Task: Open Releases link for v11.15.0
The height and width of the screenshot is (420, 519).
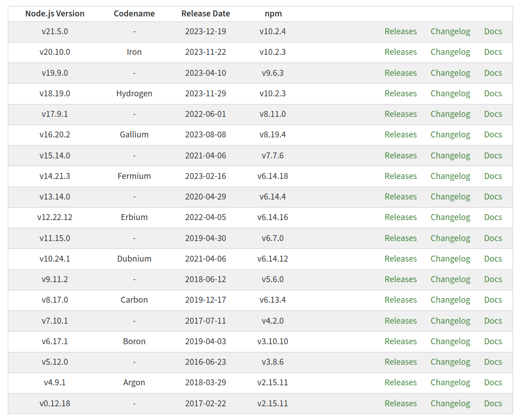Action: click(401, 238)
